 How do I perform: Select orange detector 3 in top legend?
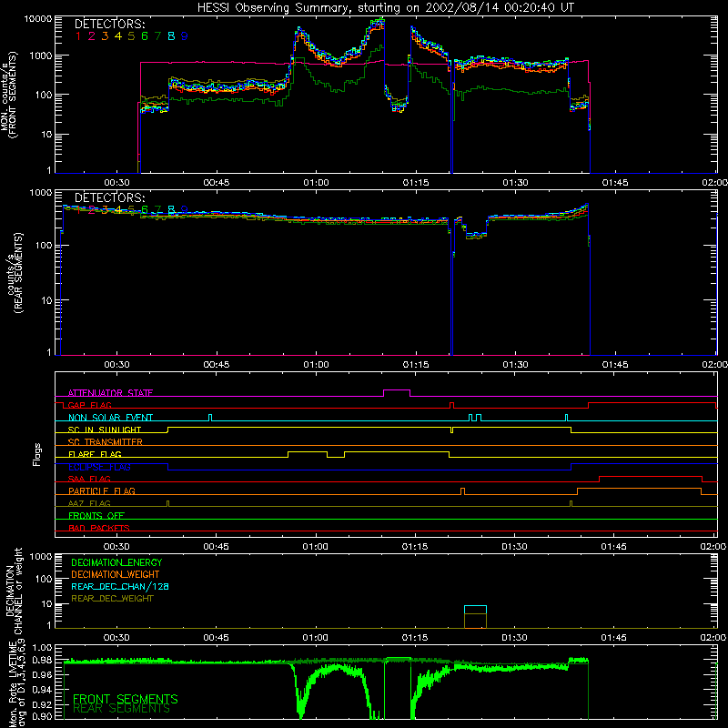[105, 36]
